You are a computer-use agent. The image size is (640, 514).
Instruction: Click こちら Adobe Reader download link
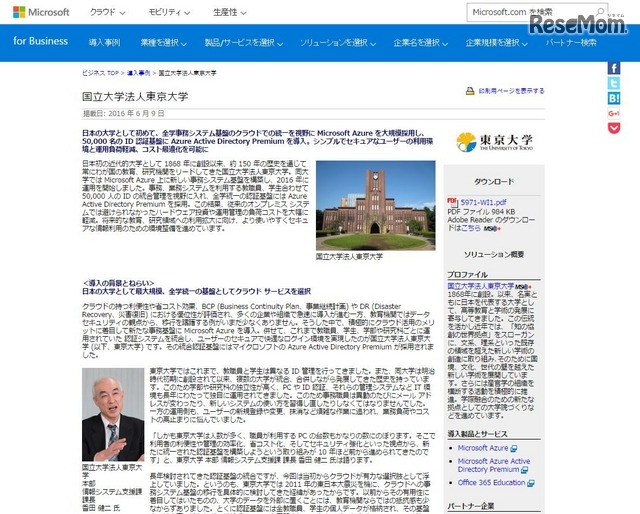click(x=471, y=228)
